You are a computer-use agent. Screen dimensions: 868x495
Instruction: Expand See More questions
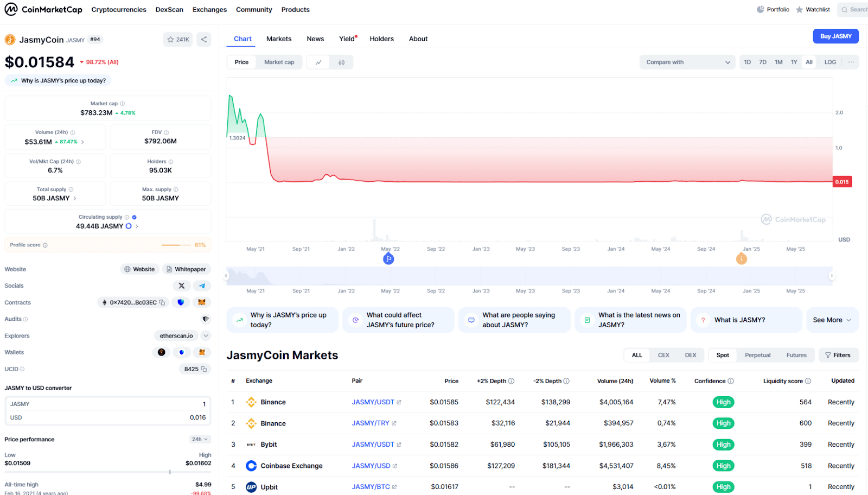832,320
